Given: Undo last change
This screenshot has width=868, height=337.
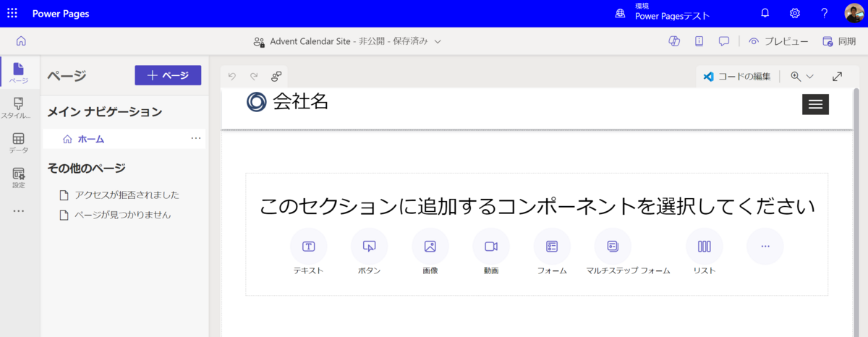Looking at the screenshot, I should click(231, 76).
